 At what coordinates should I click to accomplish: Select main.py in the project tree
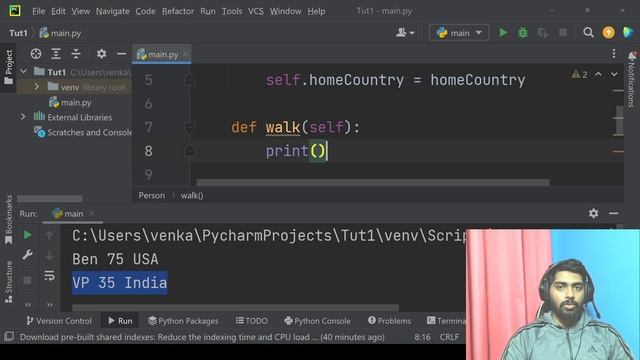point(70,102)
